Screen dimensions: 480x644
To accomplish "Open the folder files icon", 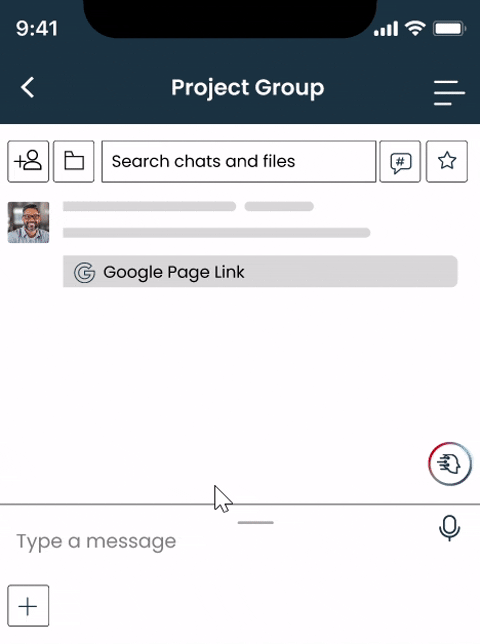I will pyautogui.click(x=74, y=161).
